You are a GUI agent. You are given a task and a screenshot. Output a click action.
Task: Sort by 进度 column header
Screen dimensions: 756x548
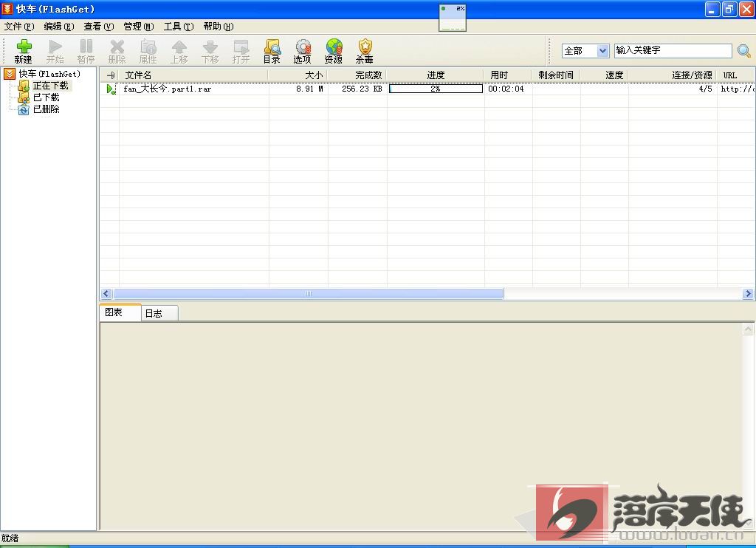(x=436, y=75)
